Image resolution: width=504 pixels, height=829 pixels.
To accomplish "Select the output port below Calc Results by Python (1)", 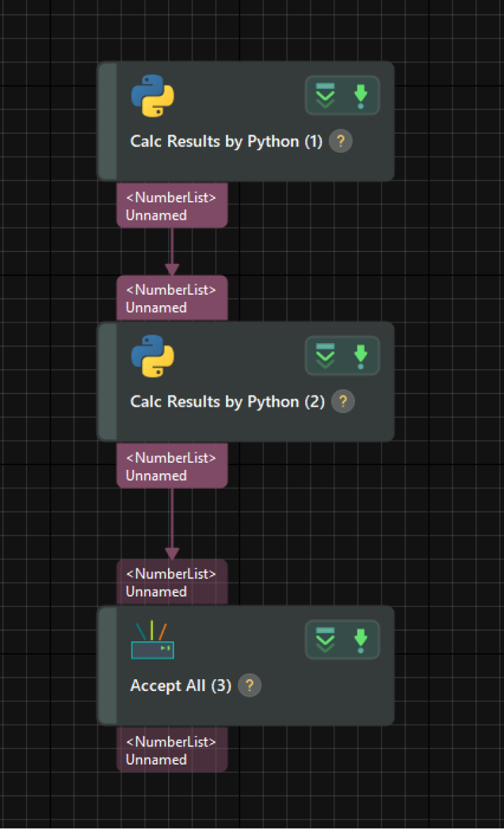I will click(x=171, y=205).
